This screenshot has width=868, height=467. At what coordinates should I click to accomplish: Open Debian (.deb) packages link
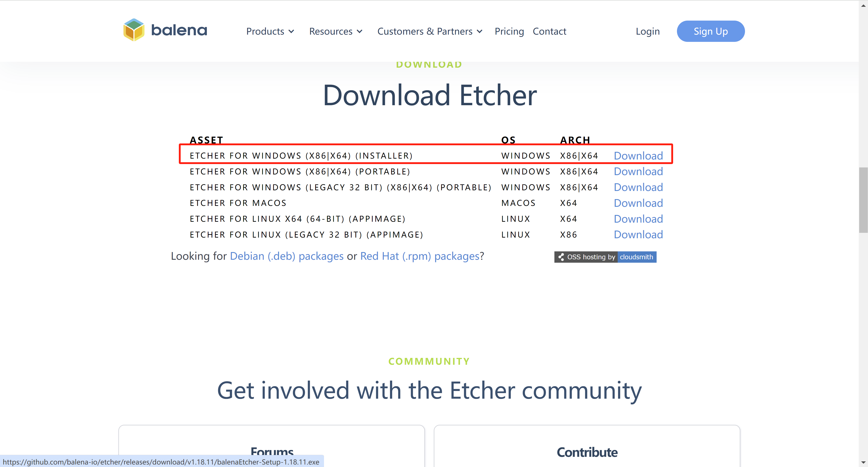(287, 256)
